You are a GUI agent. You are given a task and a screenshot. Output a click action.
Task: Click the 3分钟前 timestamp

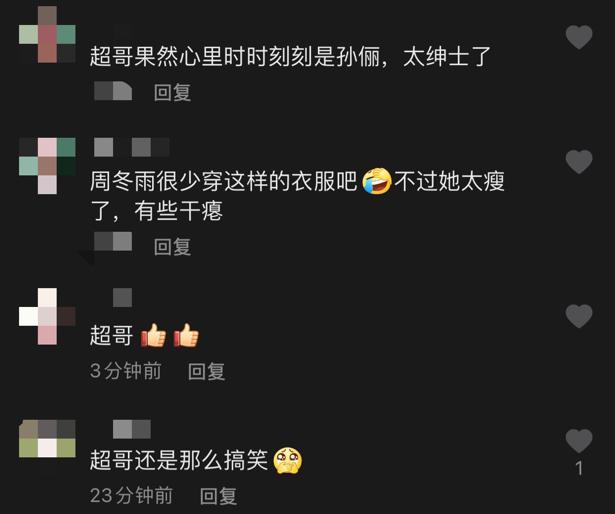click(126, 371)
